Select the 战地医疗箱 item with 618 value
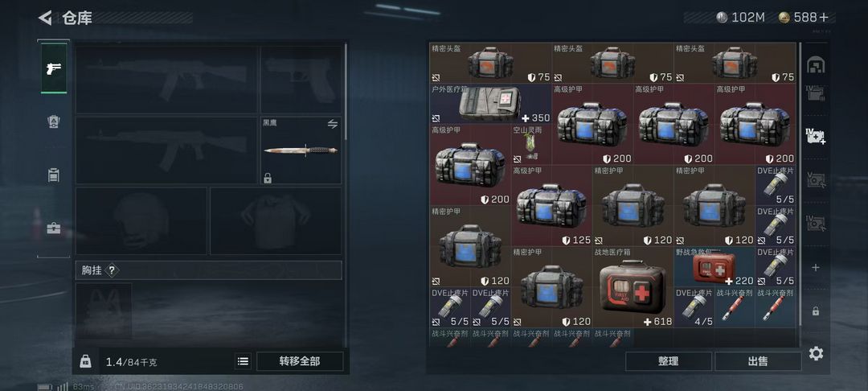This screenshot has width=868, height=391. (x=633, y=287)
